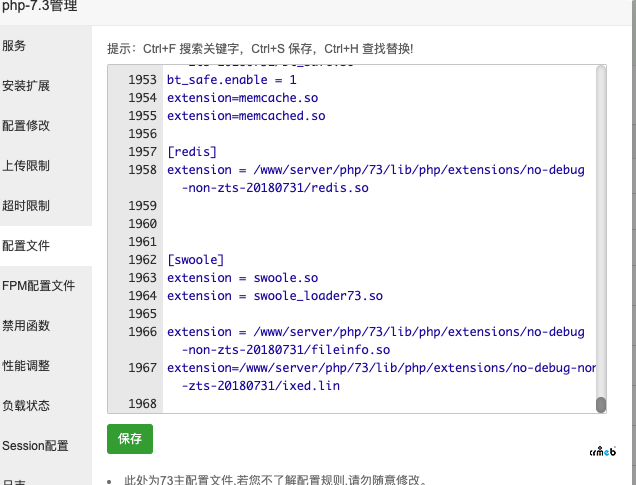Open the 性能调整 tab
Screen dimensions: 636x485
click(x=26, y=366)
